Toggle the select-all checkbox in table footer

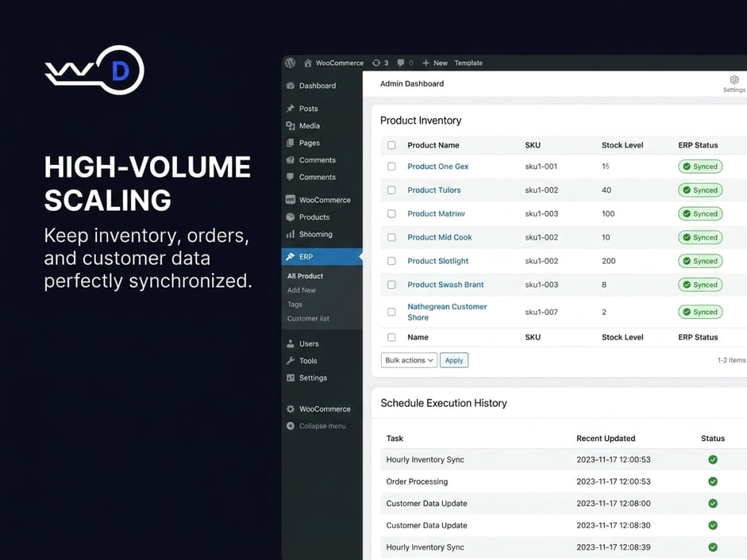pos(391,337)
